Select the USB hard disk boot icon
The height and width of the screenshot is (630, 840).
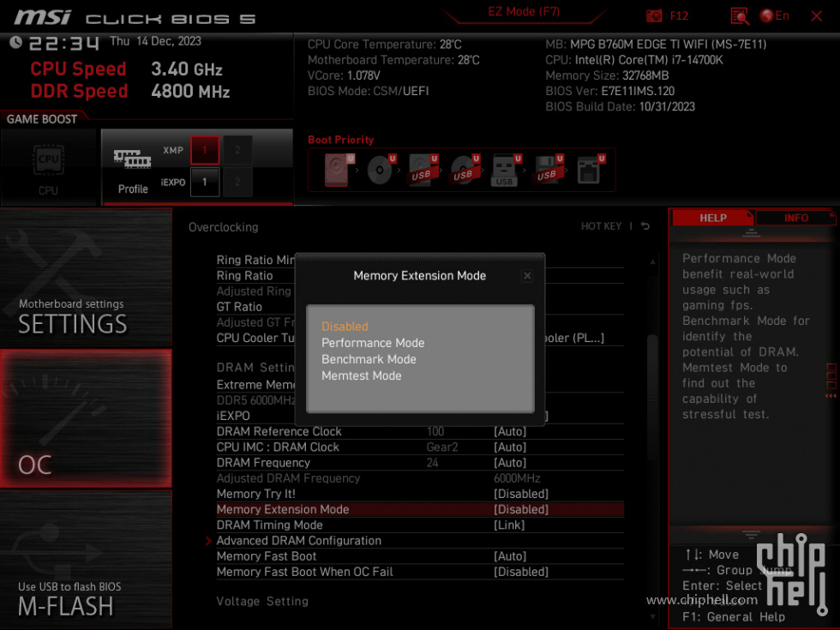(x=423, y=170)
